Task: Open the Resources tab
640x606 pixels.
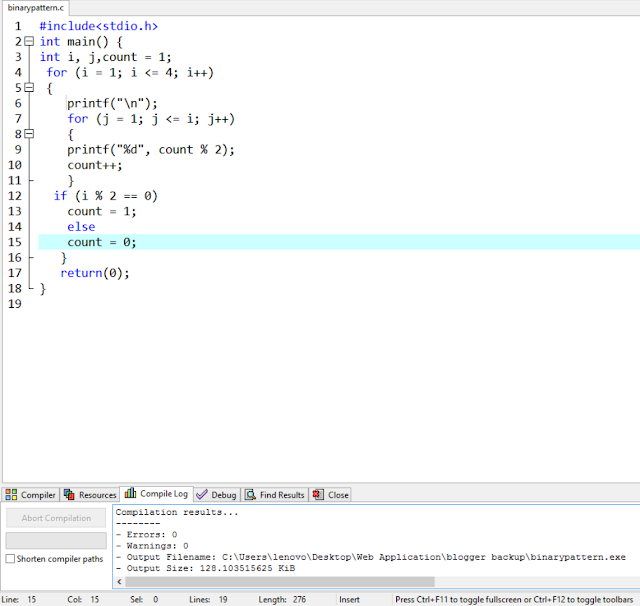Action: (90, 495)
